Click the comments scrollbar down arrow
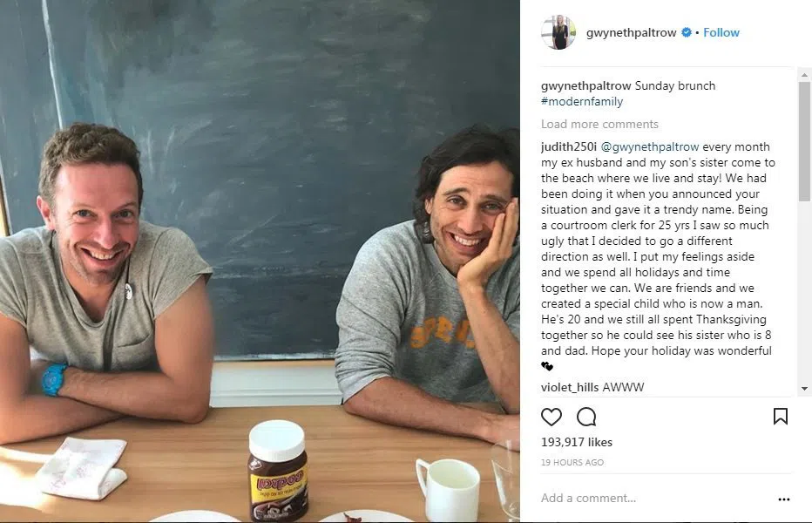This screenshot has width=812, height=523. click(x=804, y=388)
